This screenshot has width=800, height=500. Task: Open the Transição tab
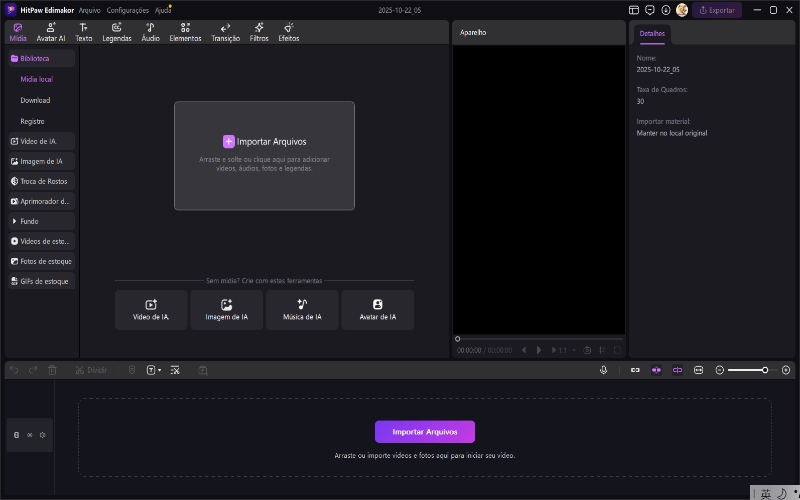coord(226,32)
